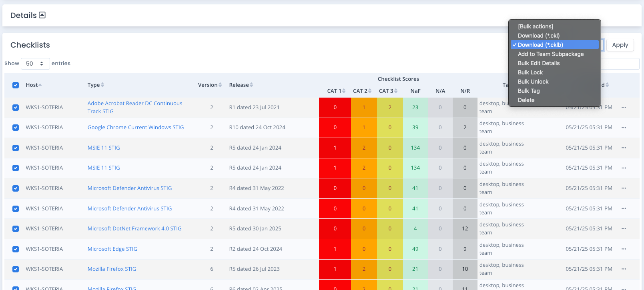Click the NaF column header
This screenshot has height=290, width=644.
click(x=415, y=91)
